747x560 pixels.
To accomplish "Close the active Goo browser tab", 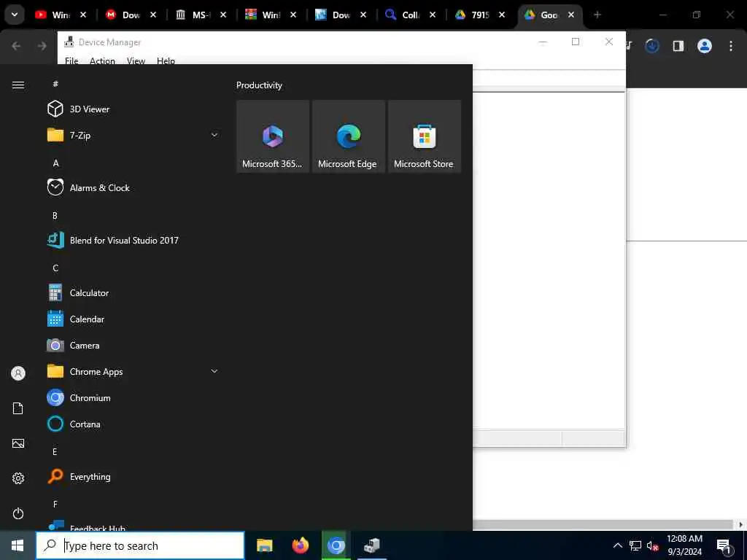I will click(570, 15).
